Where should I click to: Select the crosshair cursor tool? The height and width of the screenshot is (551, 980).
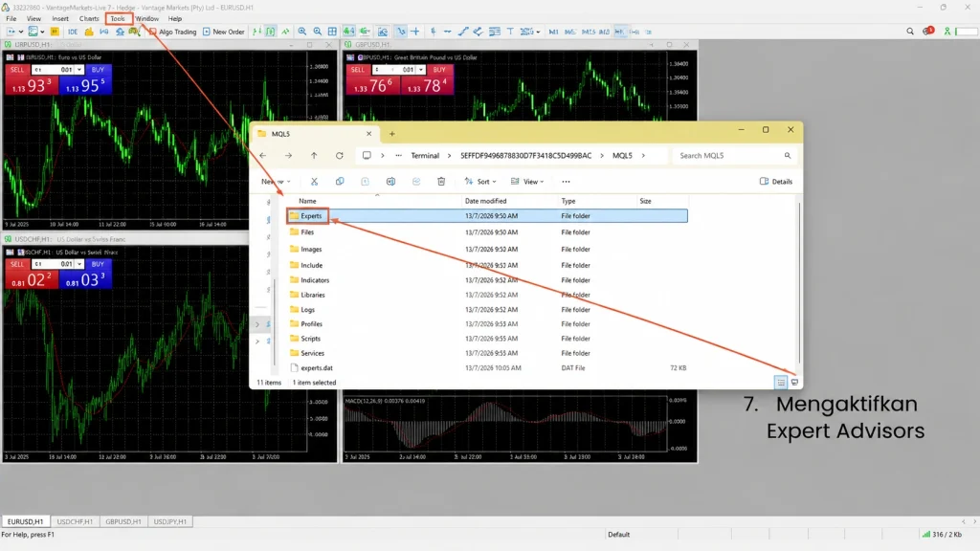point(415,32)
